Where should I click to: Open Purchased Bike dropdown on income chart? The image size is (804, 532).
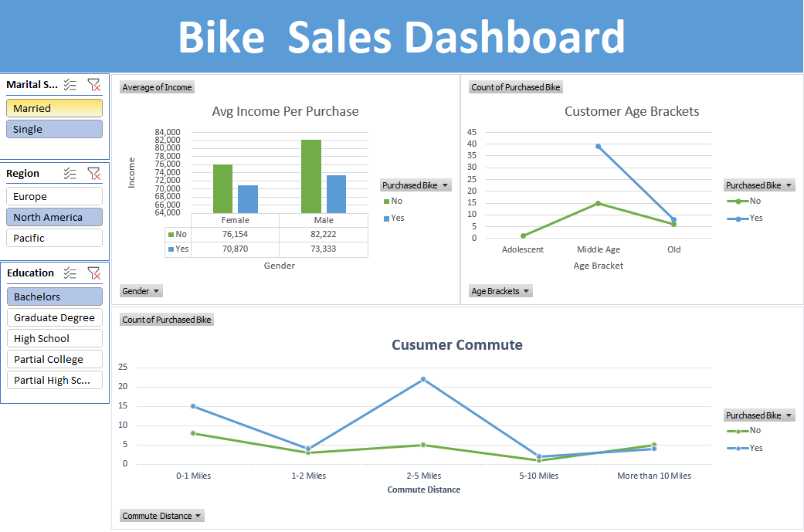pos(414,185)
